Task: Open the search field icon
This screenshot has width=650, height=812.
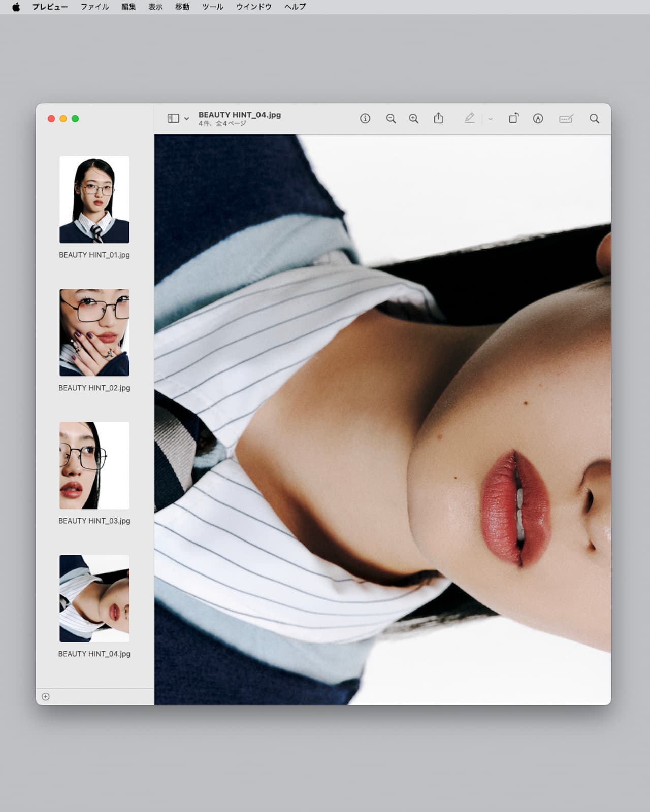Action: tap(594, 119)
